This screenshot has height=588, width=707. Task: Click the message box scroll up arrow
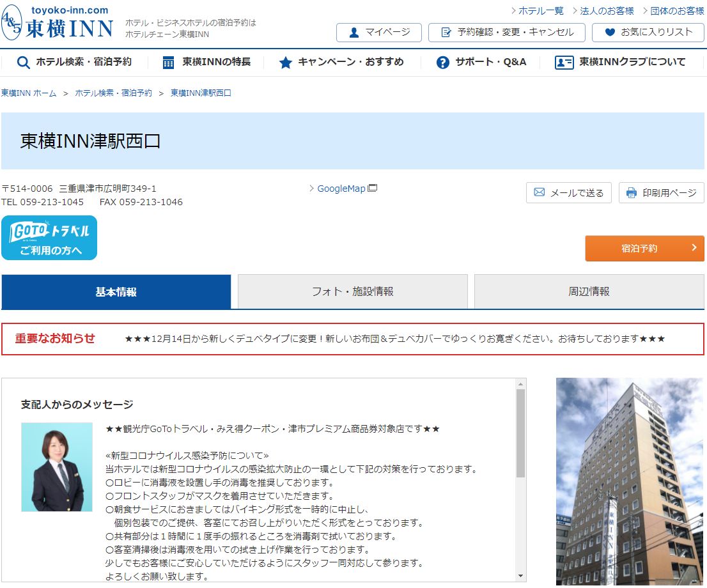[x=521, y=384]
